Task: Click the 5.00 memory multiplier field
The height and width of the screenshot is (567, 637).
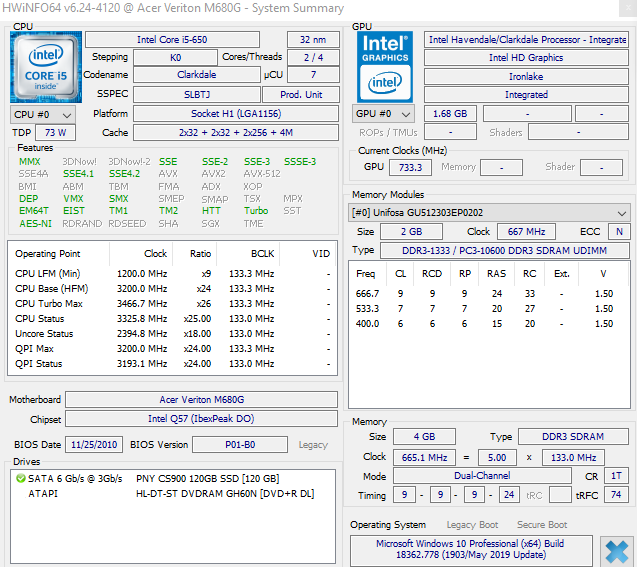Action: tap(497, 458)
